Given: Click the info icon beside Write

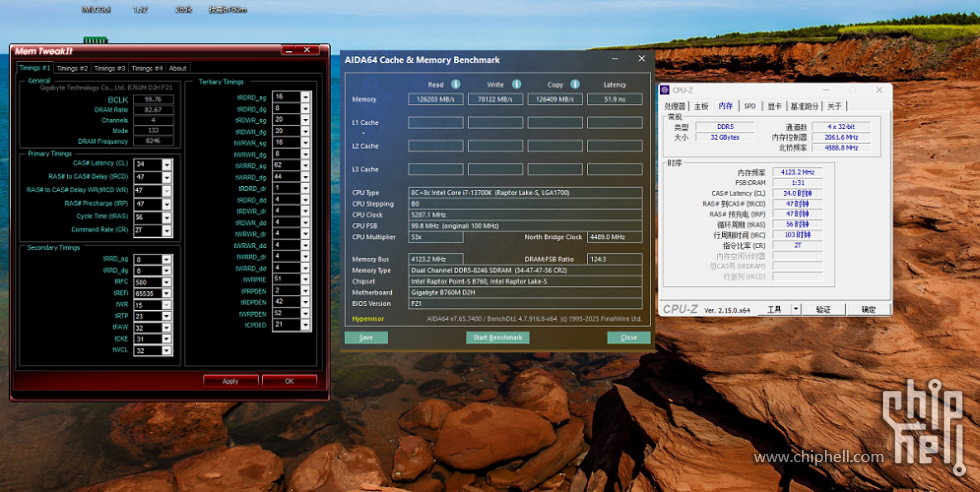Looking at the screenshot, I should 516,84.
